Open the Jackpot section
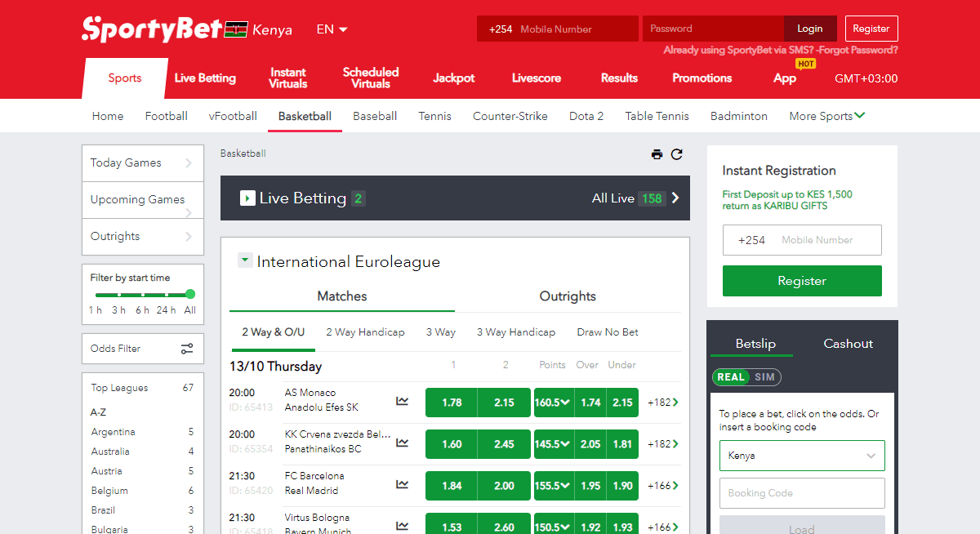This screenshot has height=534, width=980. point(453,78)
